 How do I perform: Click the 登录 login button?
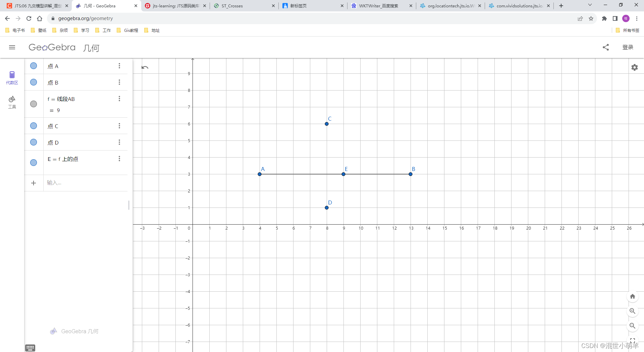(628, 47)
